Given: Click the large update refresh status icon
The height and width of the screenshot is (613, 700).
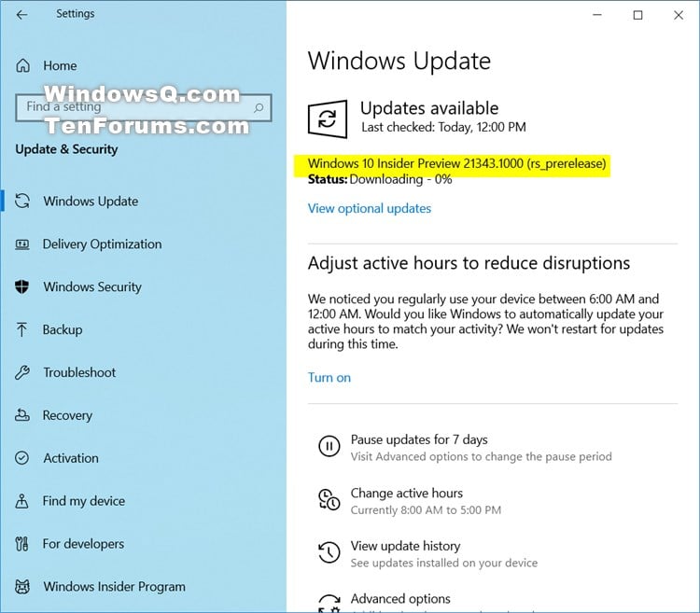Looking at the screenshot, I should tap(328, 119).
